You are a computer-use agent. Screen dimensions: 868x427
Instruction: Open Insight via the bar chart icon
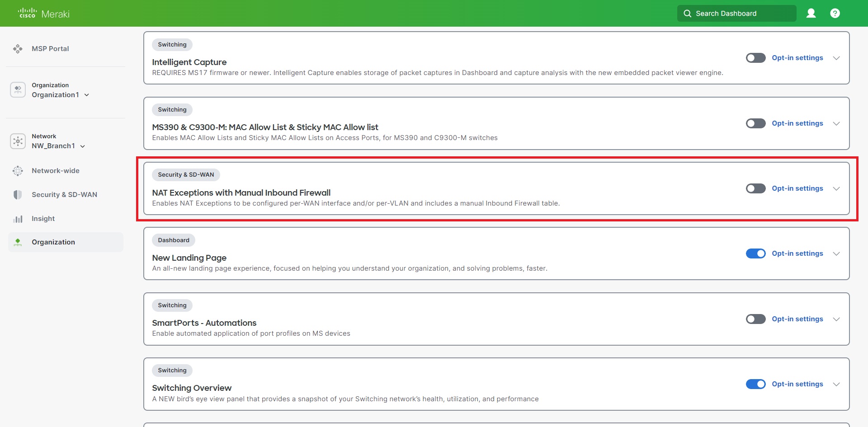click(x=18, y=218)
